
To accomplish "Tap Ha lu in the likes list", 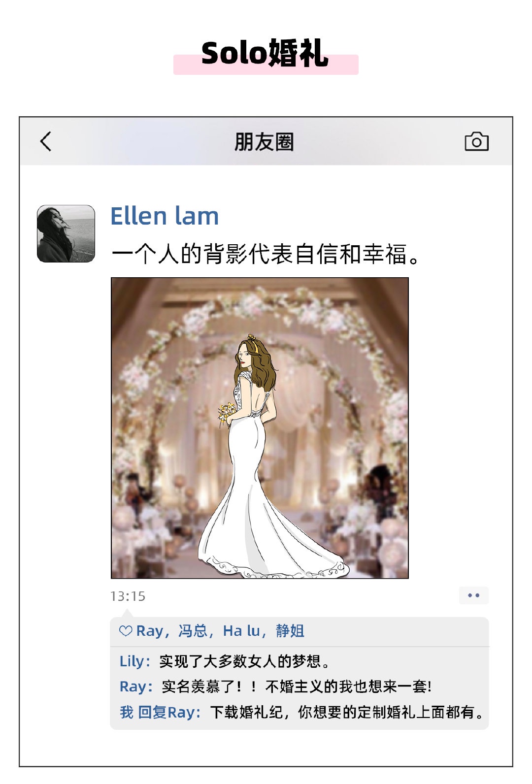I will point(241,631).
